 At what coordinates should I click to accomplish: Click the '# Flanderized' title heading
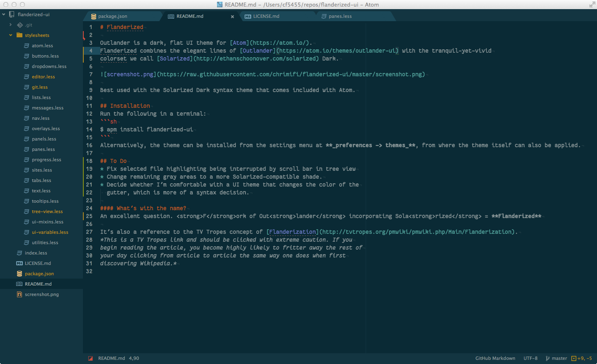tap(121, 27)
